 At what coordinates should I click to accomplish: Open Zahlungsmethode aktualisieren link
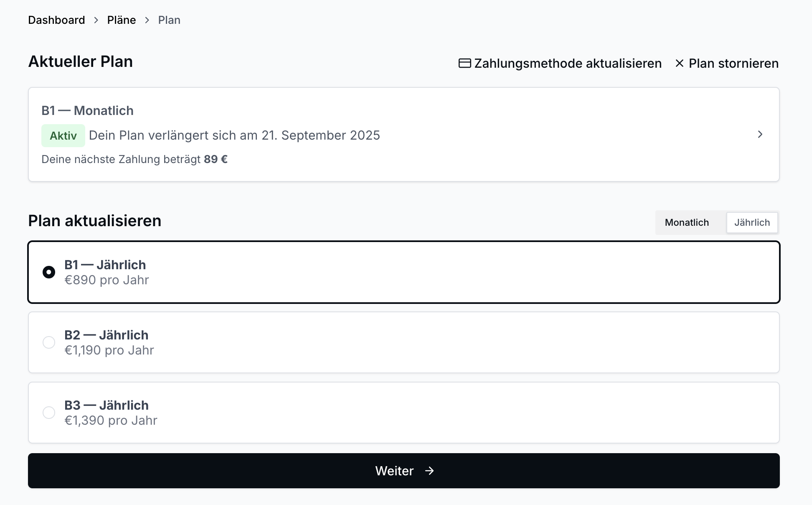point(567,63)
